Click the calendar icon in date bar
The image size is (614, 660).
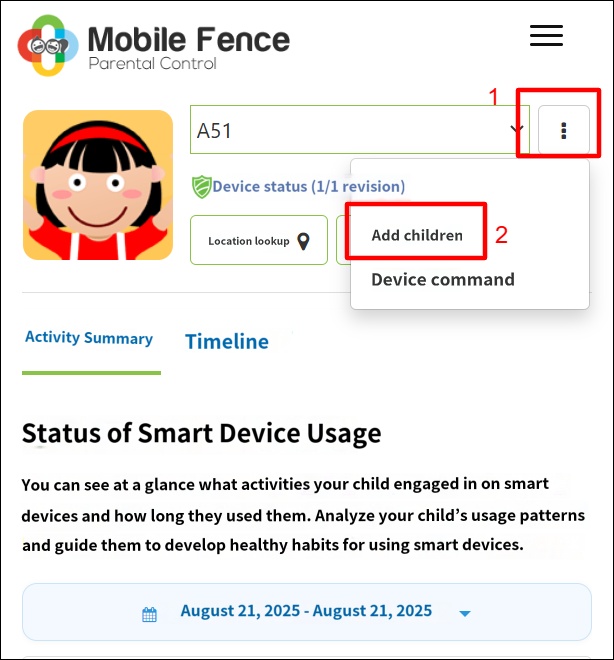[149, 614]
